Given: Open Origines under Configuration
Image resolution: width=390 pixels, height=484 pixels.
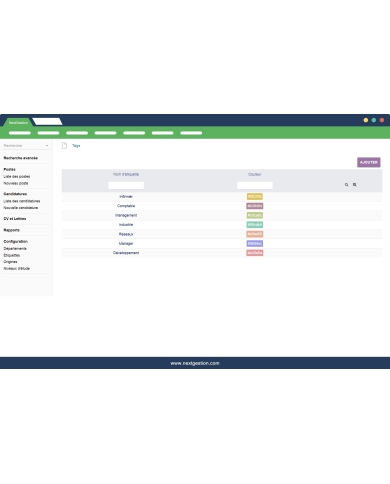Looking at the screenshot, I should [x=10, y=262].
